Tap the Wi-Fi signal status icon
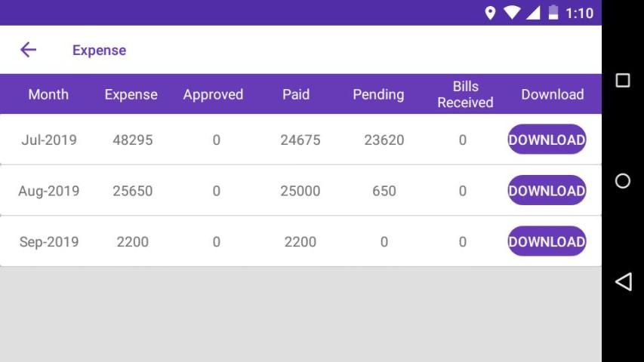This screenshot has width=644, height=362. pos(512,13)
